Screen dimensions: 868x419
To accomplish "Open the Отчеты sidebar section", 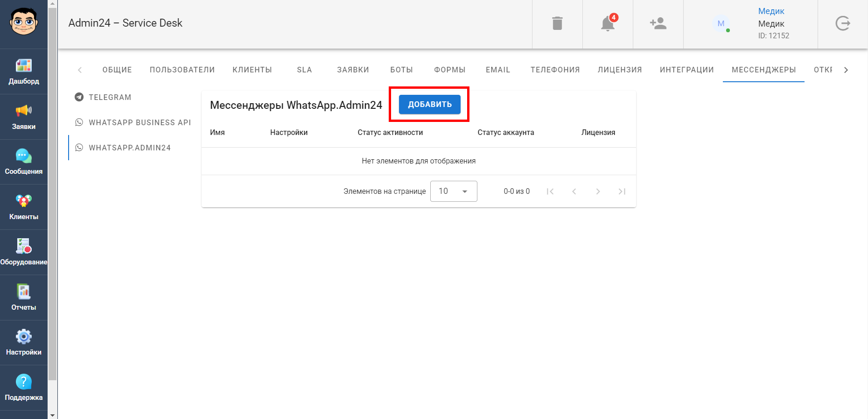I will [24, 298].
